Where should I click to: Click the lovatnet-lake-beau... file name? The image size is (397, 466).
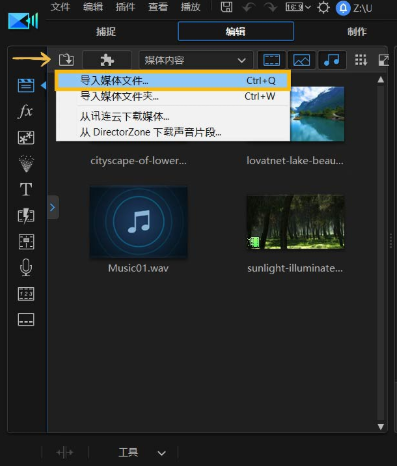(x=295, y=161)
